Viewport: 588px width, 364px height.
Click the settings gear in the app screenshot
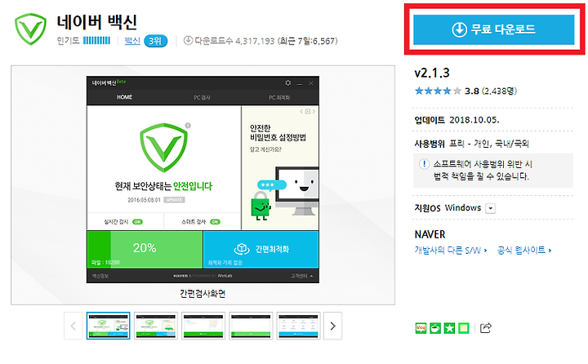288,83
